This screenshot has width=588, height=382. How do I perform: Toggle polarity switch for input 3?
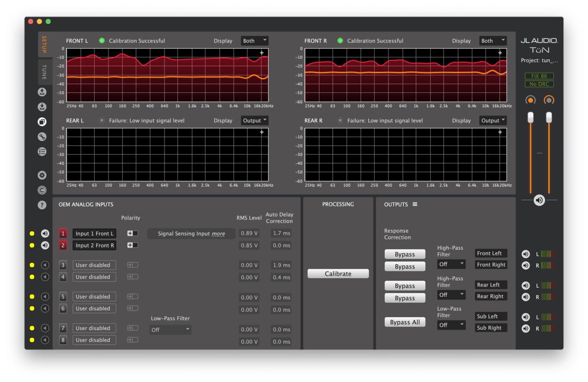(132, 265)
